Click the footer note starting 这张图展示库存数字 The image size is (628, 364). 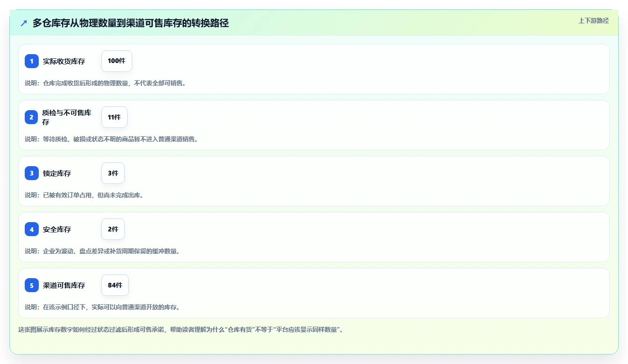pyautogui.click(x=181, y=329)
